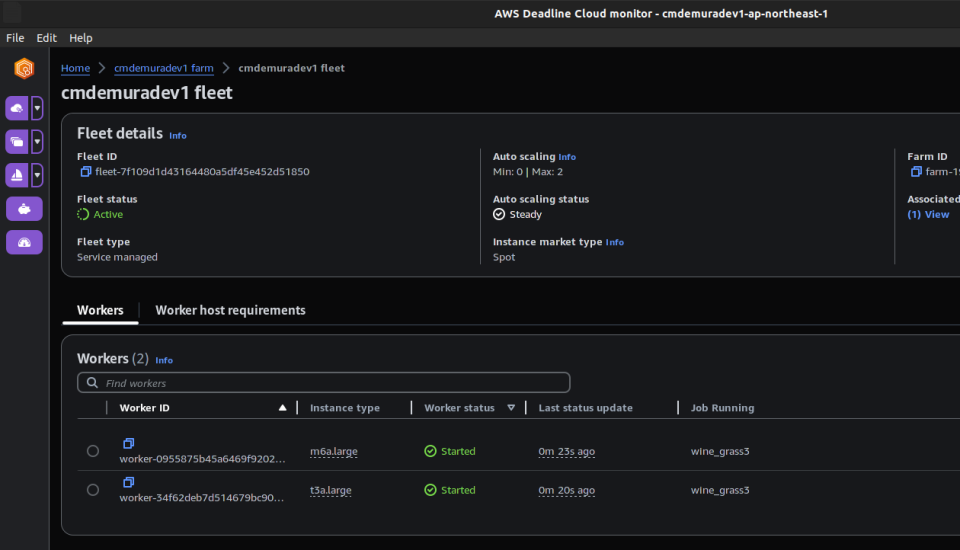Image resolution: width=960 pixels, height=550 pixels.
Task: Click the (1) View associated link
Action: click(928, 214)
